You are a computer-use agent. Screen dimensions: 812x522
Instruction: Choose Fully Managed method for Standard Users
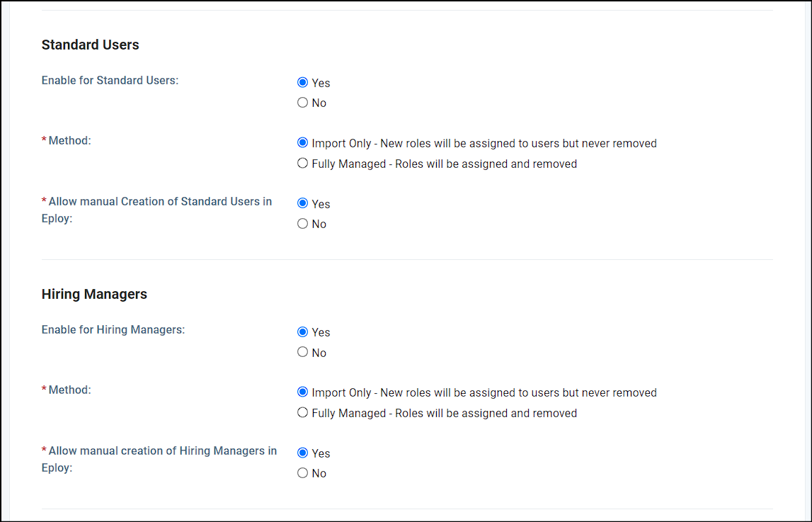tap(303, 163)
